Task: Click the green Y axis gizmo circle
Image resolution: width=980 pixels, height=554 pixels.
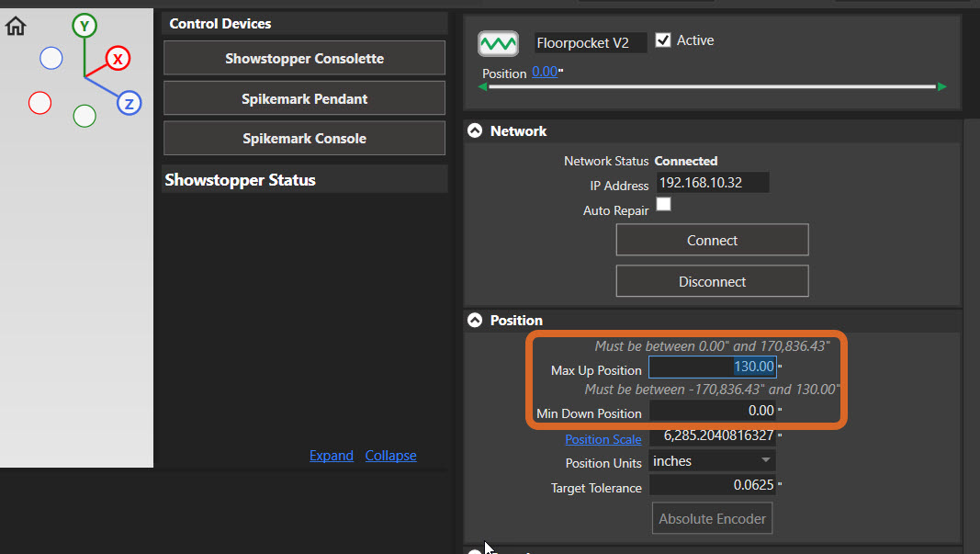Action: [84, 27]
